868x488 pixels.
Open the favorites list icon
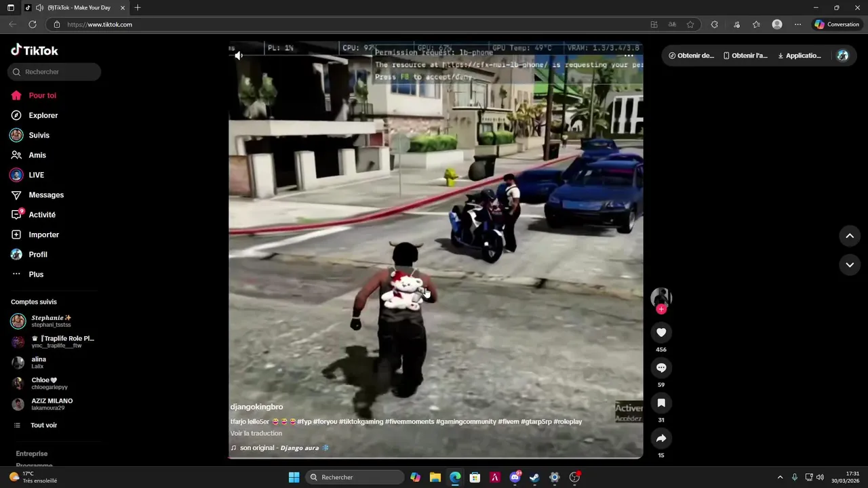756,24
